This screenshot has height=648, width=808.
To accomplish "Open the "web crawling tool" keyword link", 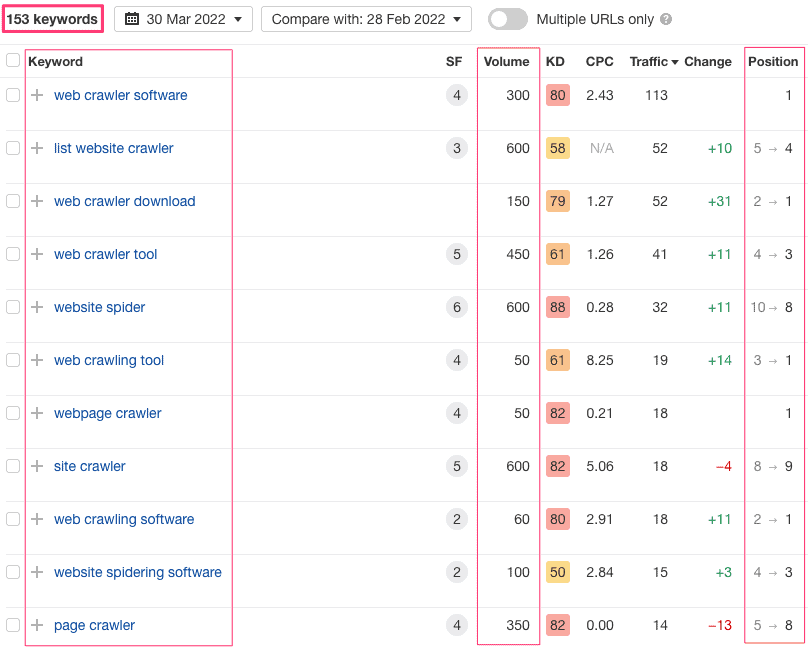I will pos(109,360).
